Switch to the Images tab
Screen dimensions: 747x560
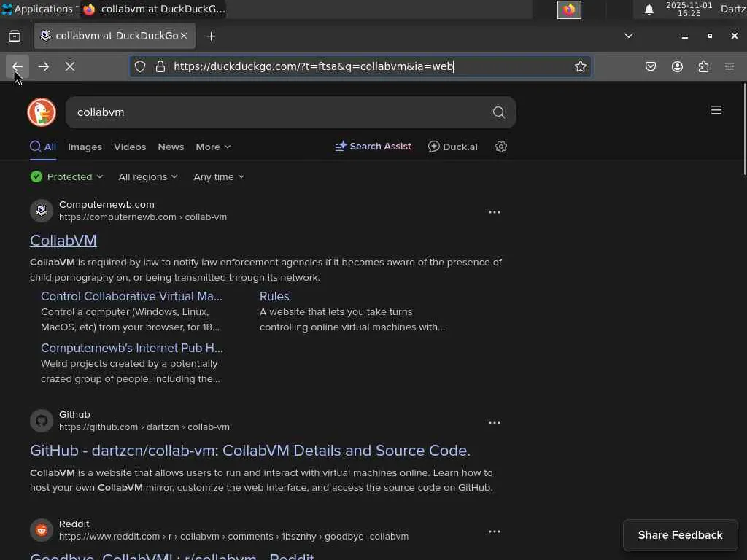85,147
